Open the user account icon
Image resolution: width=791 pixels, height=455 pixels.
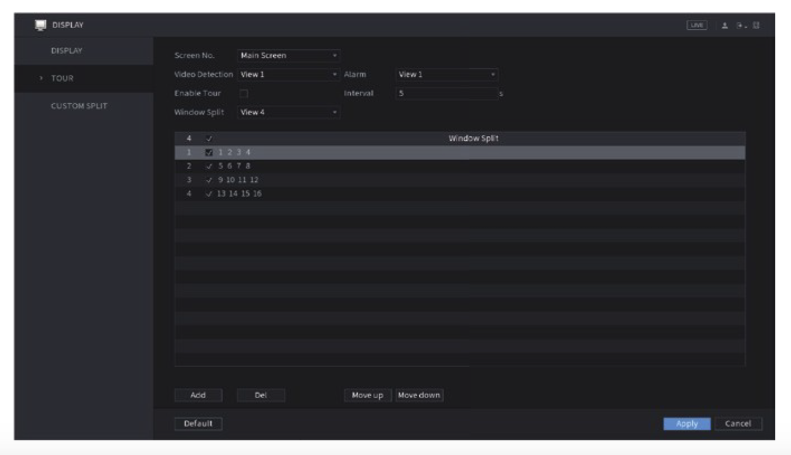[723, 23]
